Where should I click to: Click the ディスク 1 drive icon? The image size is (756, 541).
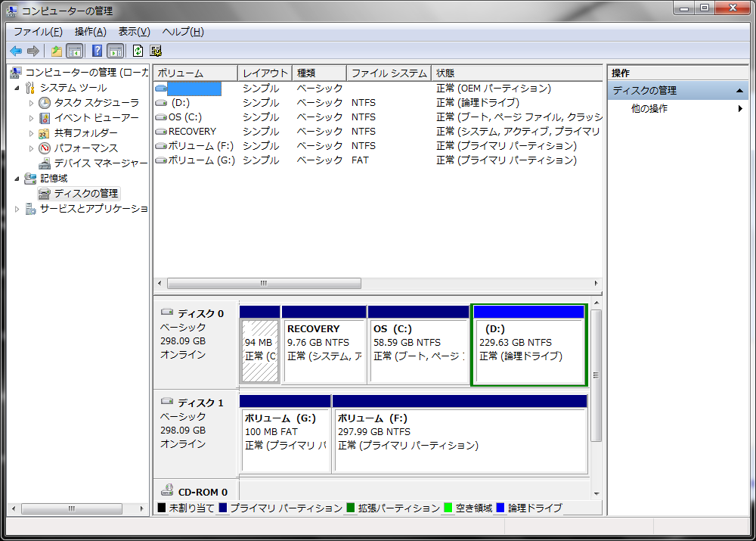(167, 401)
